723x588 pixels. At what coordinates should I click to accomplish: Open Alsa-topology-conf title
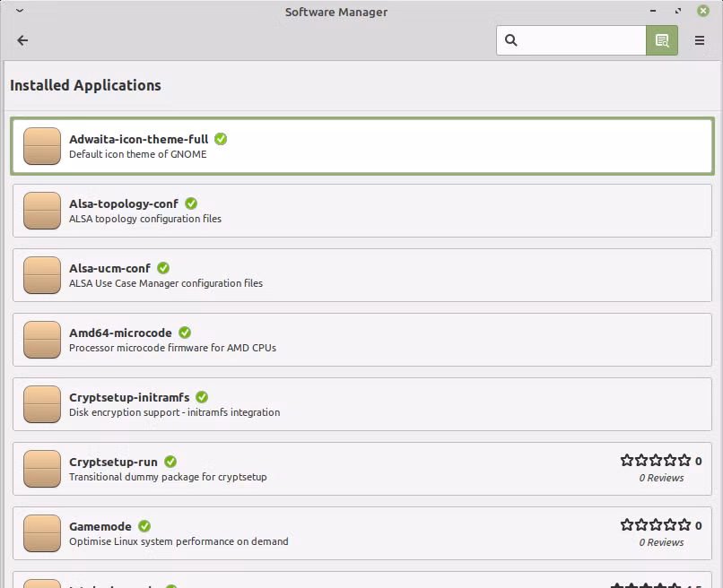tap(124, 203)
